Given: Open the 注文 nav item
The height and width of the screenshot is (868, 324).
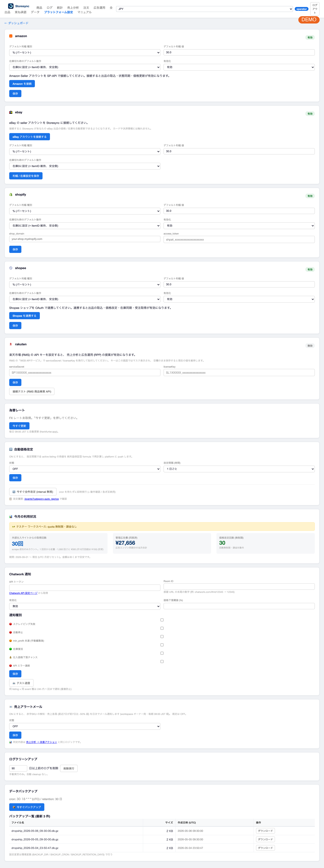Looking at the screenshot, I should click(86, 8).
